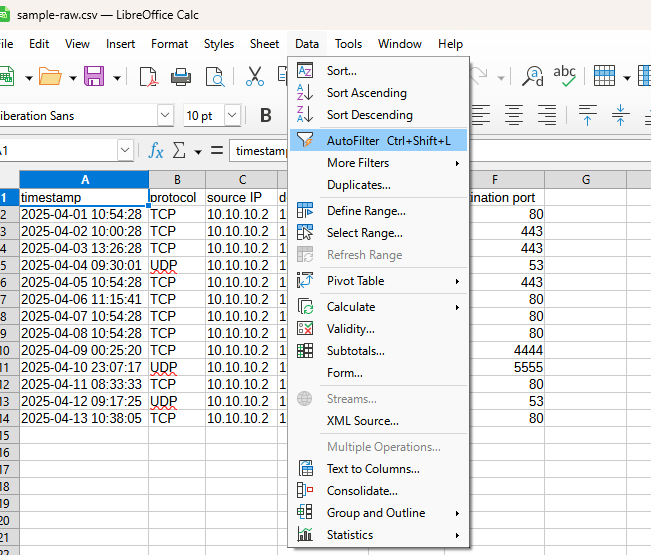Viewport: 651px width, 555px height.
Task: Expand the font size dropdown
Action: (x=230, y=116)
